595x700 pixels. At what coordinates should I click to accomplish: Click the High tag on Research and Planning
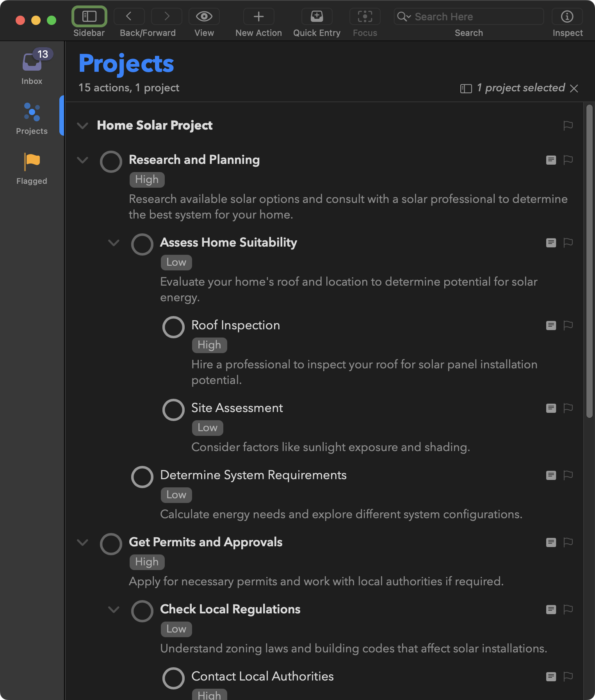(x=147, y=179)
